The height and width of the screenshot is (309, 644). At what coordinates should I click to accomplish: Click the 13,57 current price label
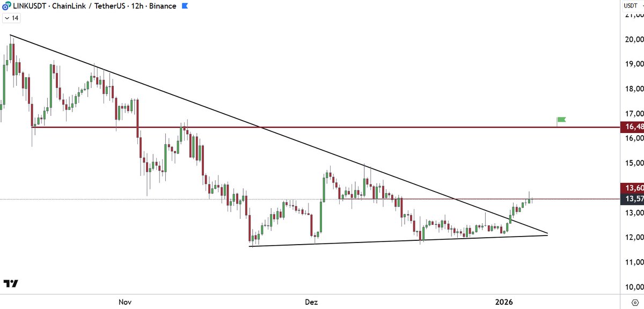coord(630,199)
